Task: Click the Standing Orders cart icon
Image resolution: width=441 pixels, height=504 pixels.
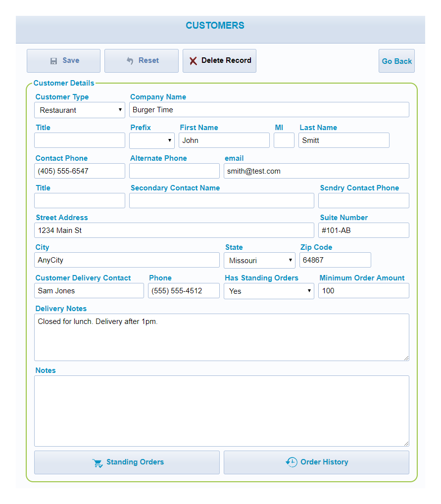Action: click(x=98, y=463)
